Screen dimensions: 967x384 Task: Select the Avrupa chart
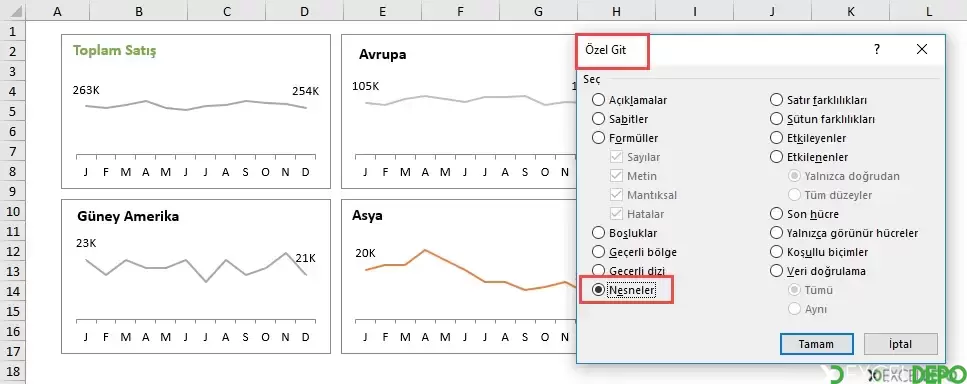pos(459,112)
